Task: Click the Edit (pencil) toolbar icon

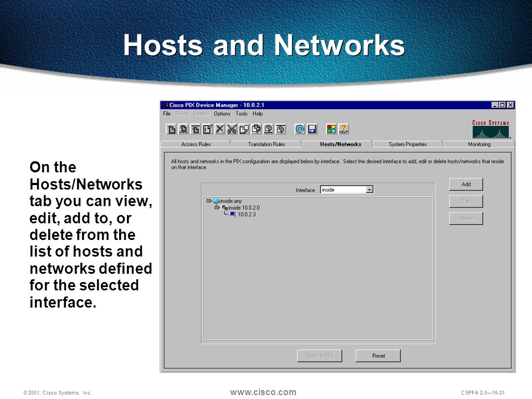Action: [x=208, y=129]
